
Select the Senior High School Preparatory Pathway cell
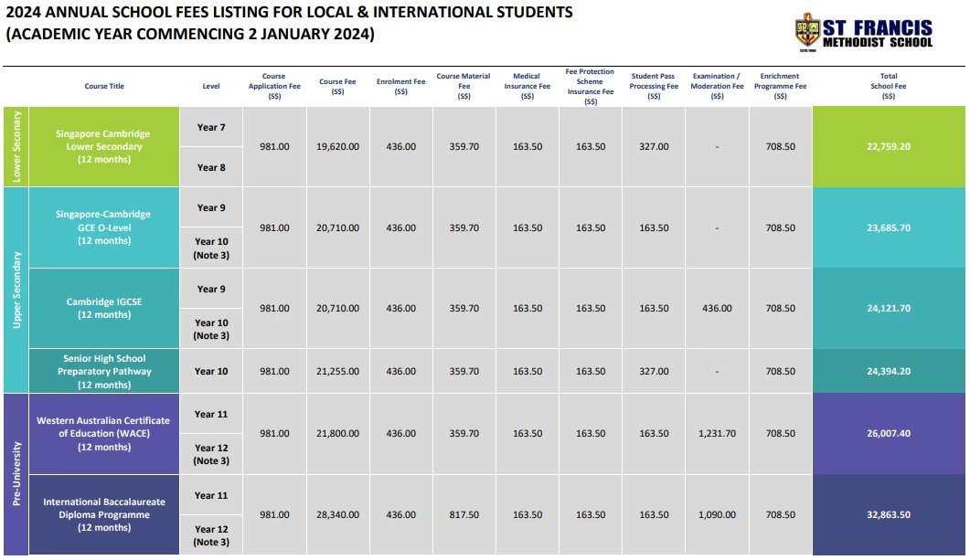click(x=104, y=372)
